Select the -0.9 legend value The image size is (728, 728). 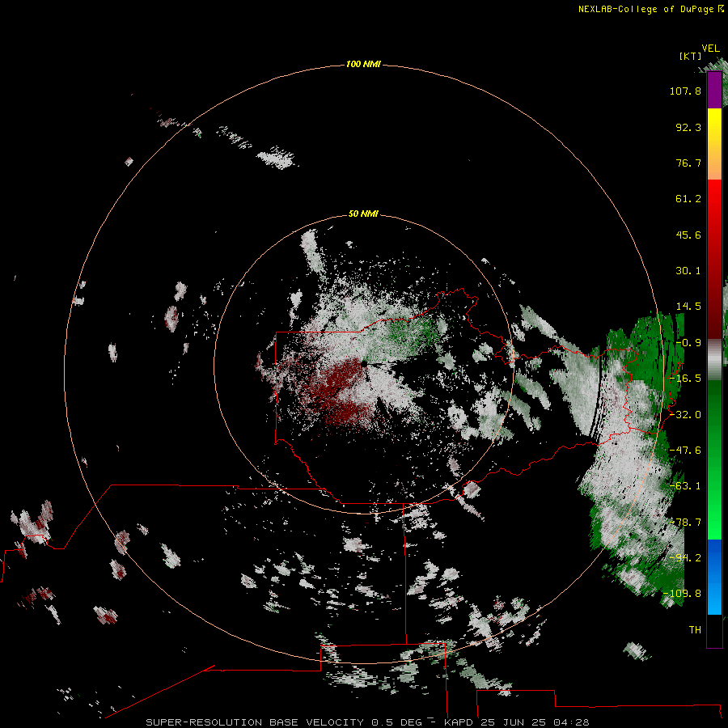[x=688, y=343]
